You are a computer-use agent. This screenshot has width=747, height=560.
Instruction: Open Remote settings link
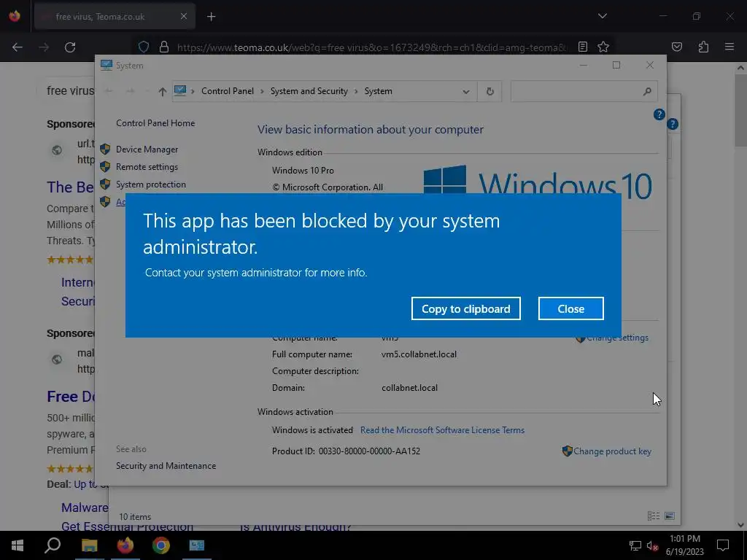pyautogui.click(x=147, y=167)
